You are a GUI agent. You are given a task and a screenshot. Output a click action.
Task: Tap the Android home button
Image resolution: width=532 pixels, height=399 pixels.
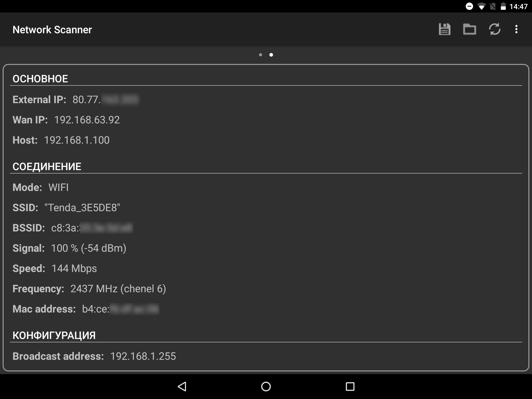tap(266, 387)
